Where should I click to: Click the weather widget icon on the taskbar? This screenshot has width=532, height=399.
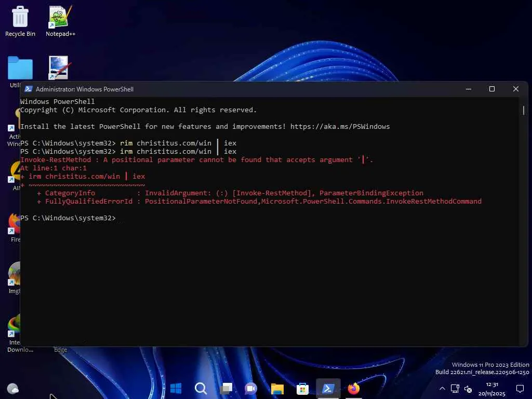(13, 388)
